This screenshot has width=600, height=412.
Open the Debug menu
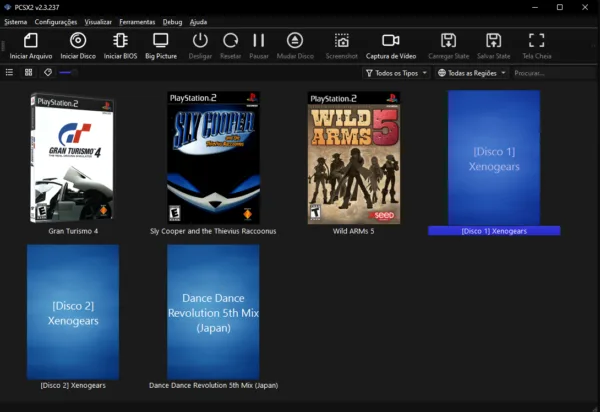172,22
